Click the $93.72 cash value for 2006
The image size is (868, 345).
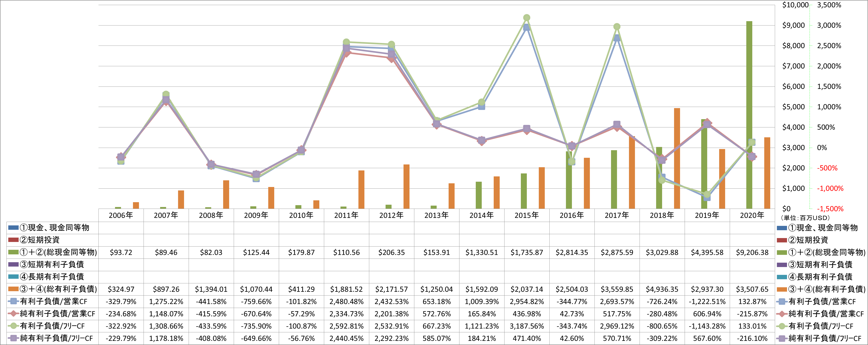tap(121, 252)
